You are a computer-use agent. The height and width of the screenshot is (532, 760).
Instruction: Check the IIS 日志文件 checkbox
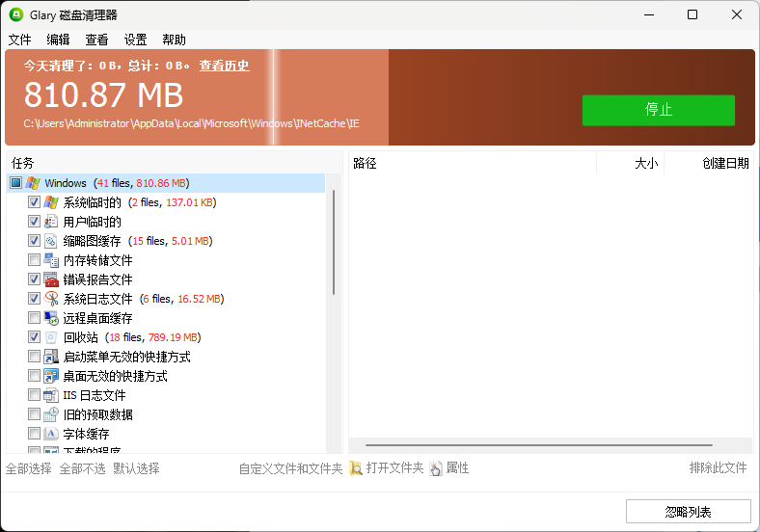click(34, 395)
